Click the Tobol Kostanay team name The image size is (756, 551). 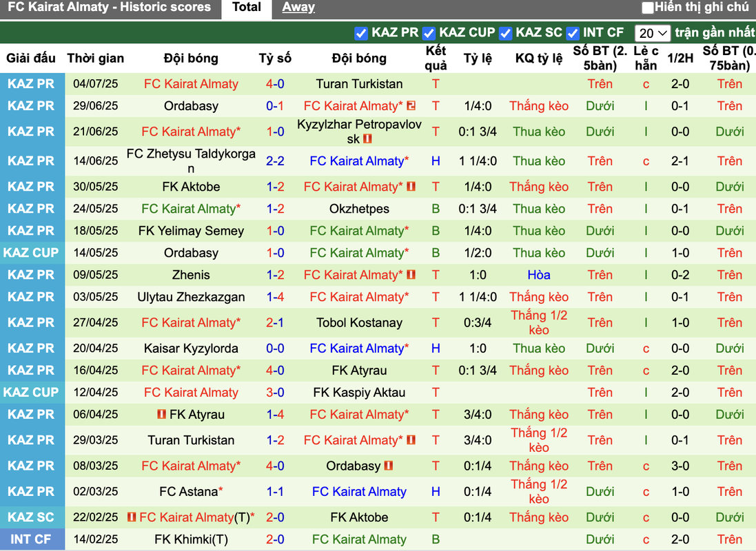[x=359, y=322]
